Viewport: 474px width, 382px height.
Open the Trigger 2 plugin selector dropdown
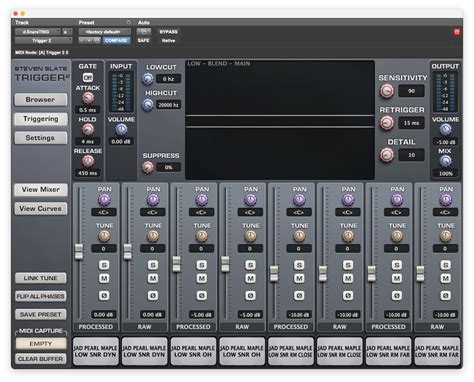(43, 41)
